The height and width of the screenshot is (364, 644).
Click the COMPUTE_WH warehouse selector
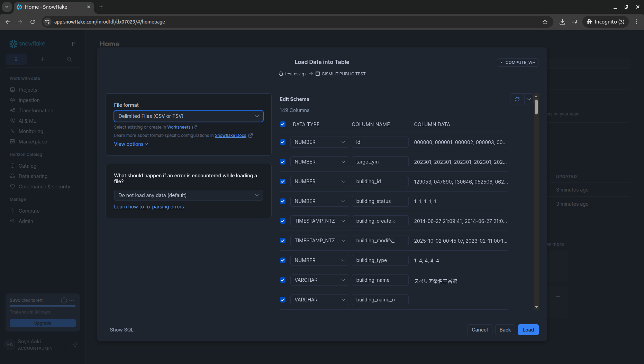(518, 63)
